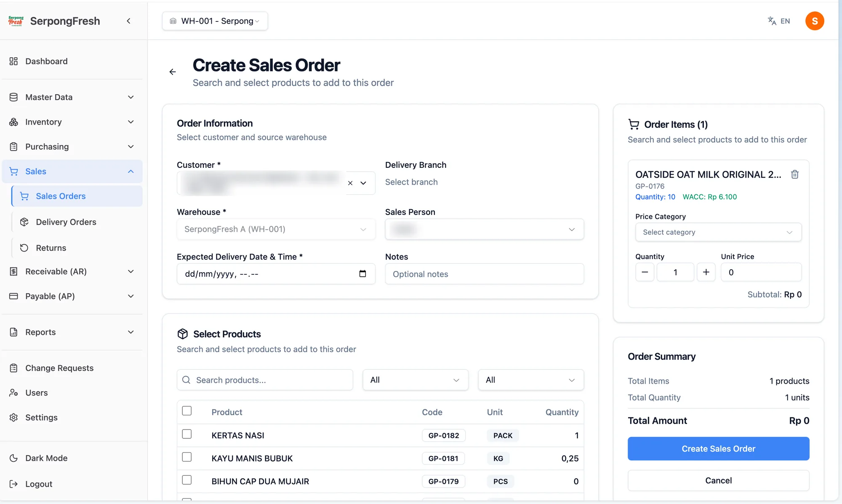842x504 pixels.
Task: Click the Purchasing clipboard icon
Action: point(13,147)
